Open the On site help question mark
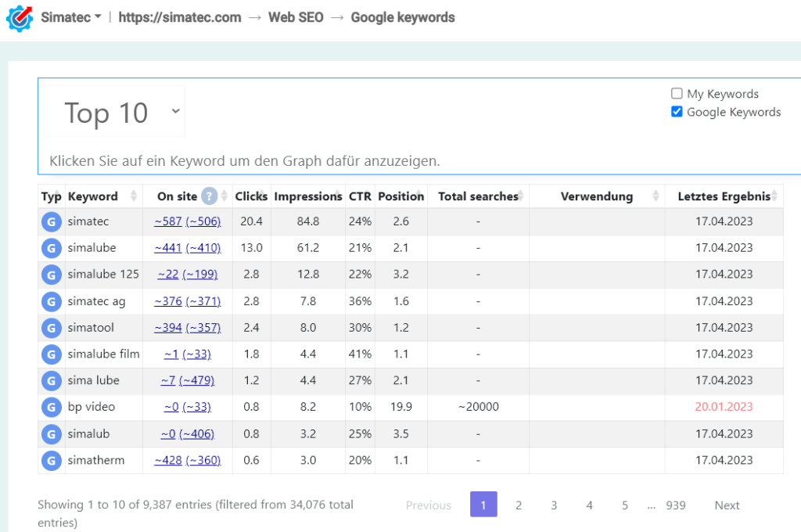Image resolution: width=801 pixels, height=532 pixels. click(209, 196)
